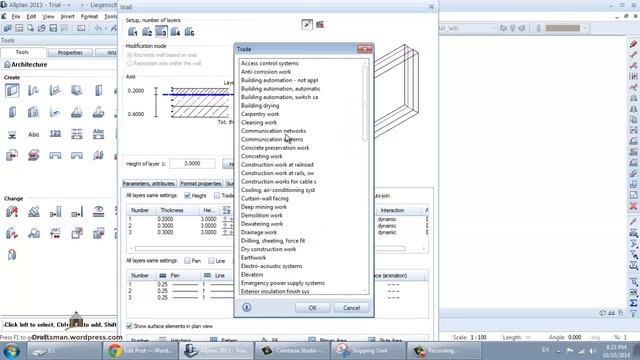Click the Height of layer 1 input field

[x=192, y=163]
